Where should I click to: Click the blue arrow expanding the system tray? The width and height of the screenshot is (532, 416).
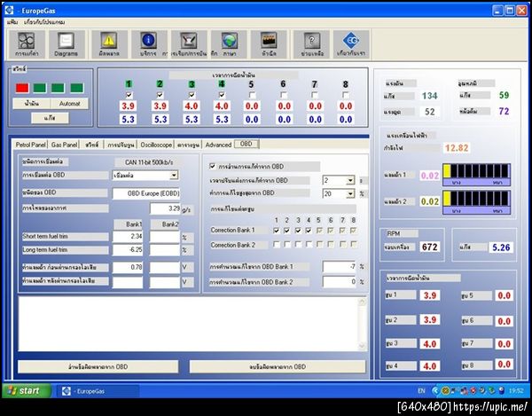tap(435, 391)
